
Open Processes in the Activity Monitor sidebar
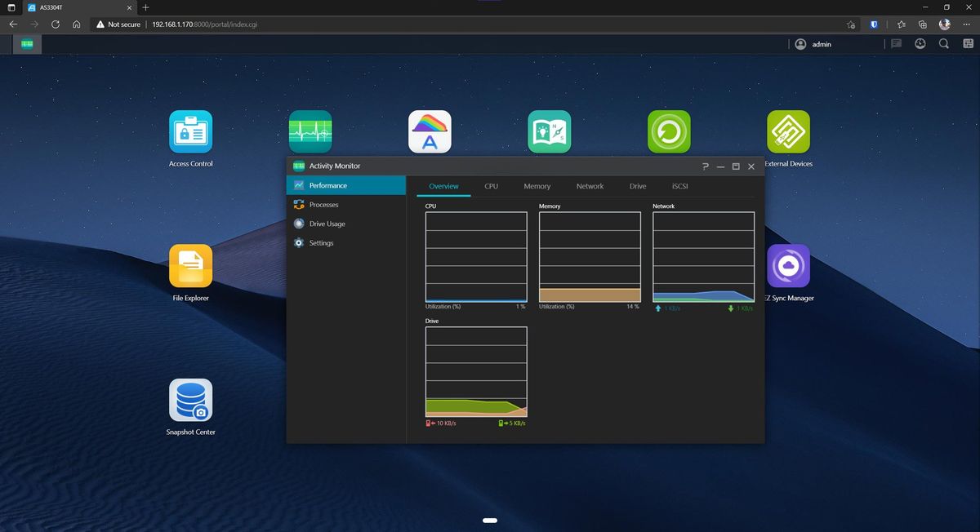[346, 205]
